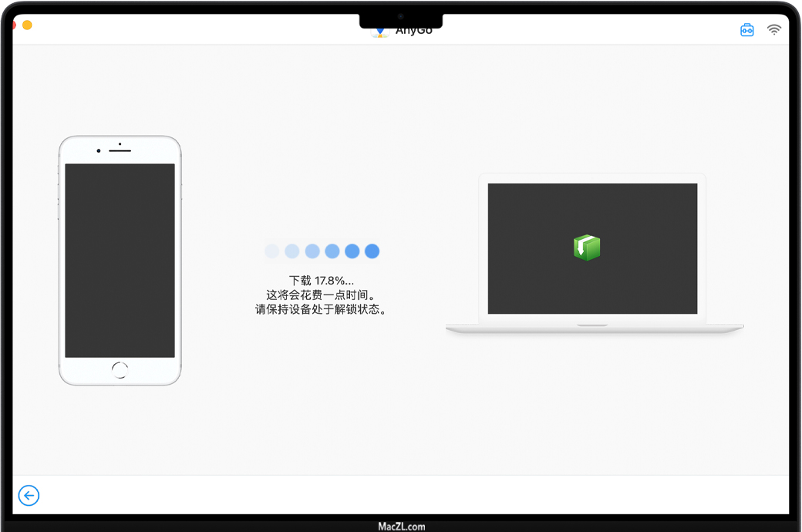Click the iPhone home button graphic
Image resolution: width=802 pixels, height=532 pixels.
tap(120, 370)
